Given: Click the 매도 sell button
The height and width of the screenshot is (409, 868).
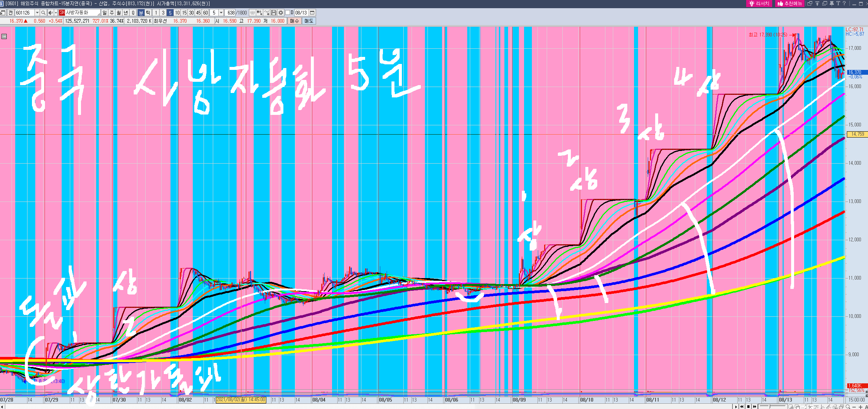Looking at the screenshot, I should [309, 21].
